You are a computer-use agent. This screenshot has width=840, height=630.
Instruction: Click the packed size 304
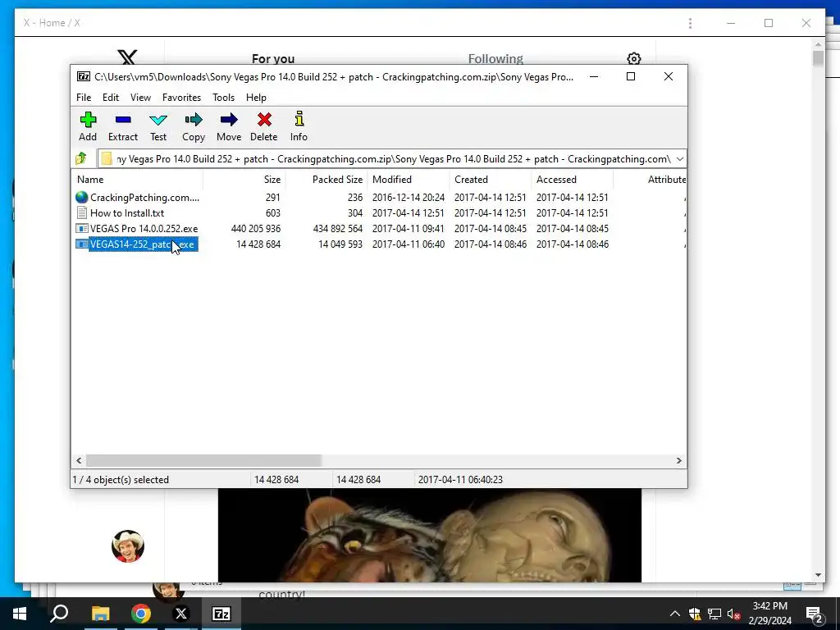[x=354, y=213]
